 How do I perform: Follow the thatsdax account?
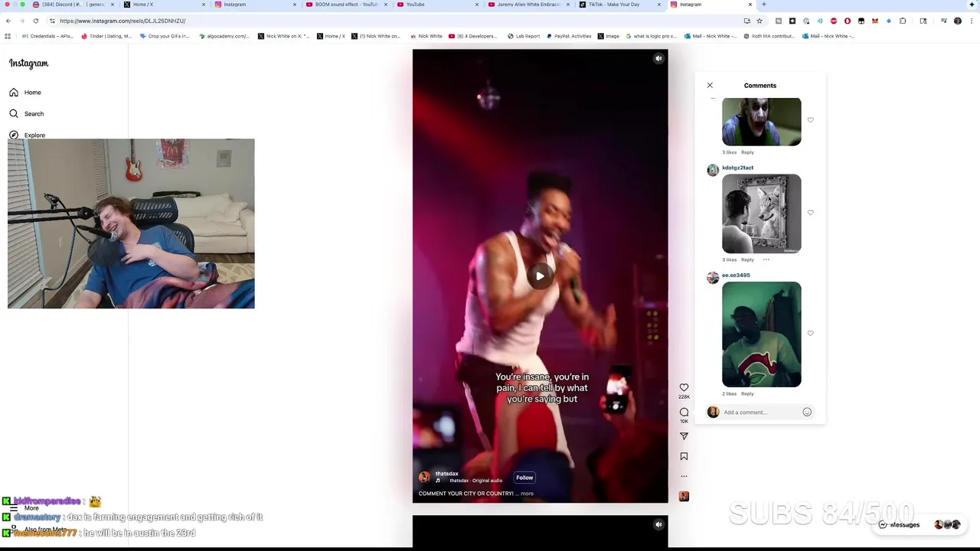[x=524, y=478]
